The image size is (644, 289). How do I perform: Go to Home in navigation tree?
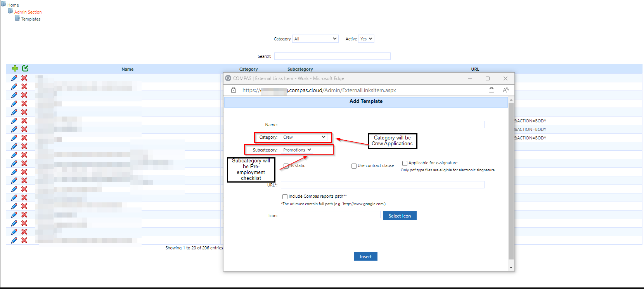tap(13, 5)
